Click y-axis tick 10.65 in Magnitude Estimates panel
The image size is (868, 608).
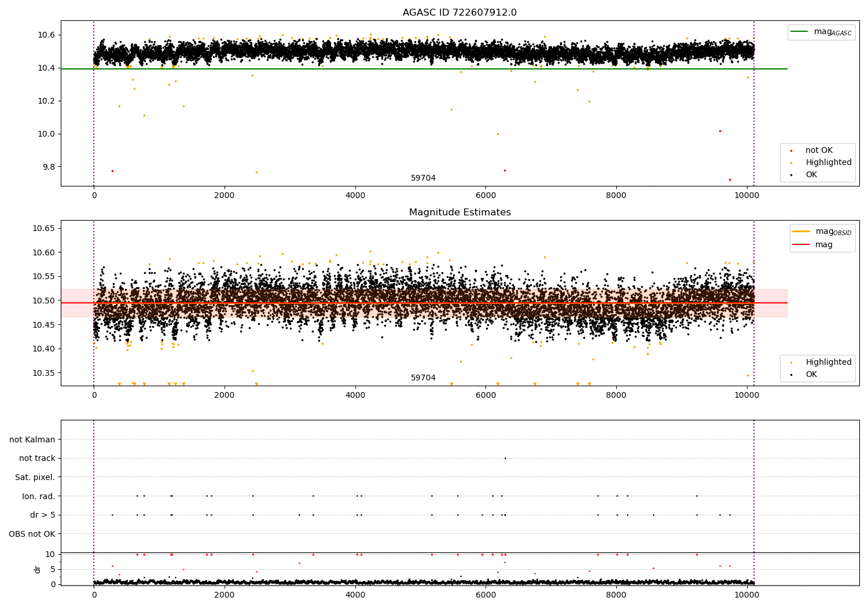[x=44, y=229]
